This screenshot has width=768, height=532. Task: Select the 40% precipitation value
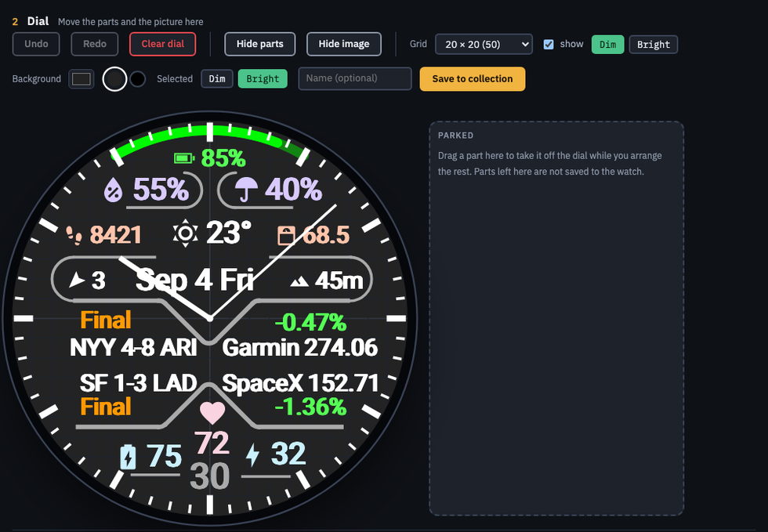pos(294,189)
